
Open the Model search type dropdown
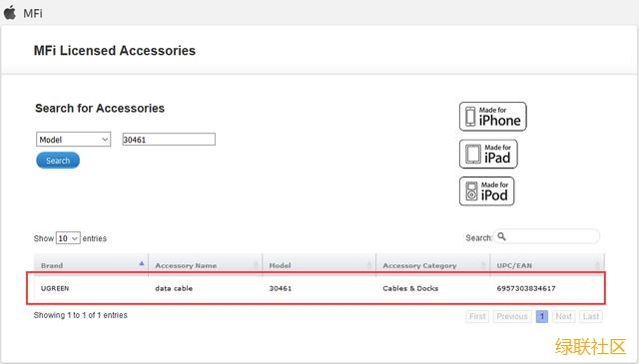tap(73, 140)
